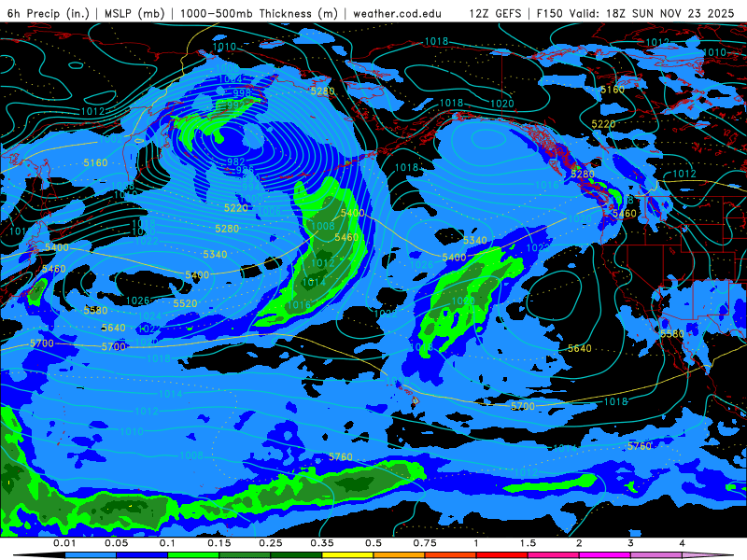Click the light blue 0.01–0.05 legend swatch

tap(91, 555)
